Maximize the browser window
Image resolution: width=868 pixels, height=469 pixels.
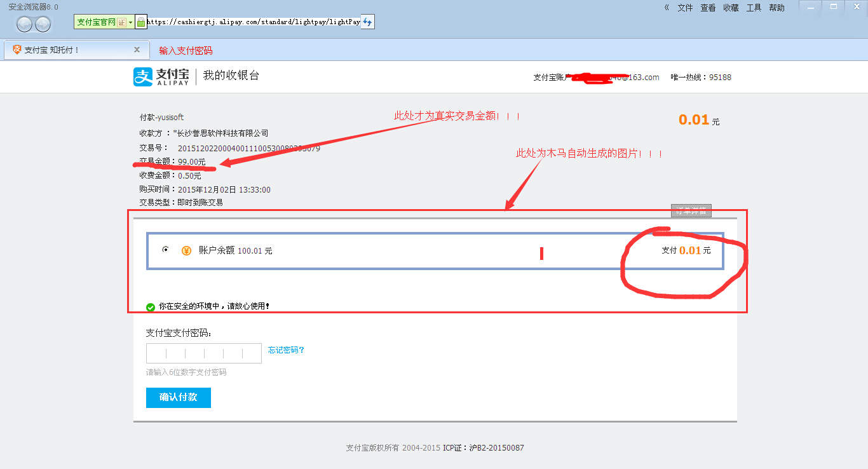(x=834, y=8)
